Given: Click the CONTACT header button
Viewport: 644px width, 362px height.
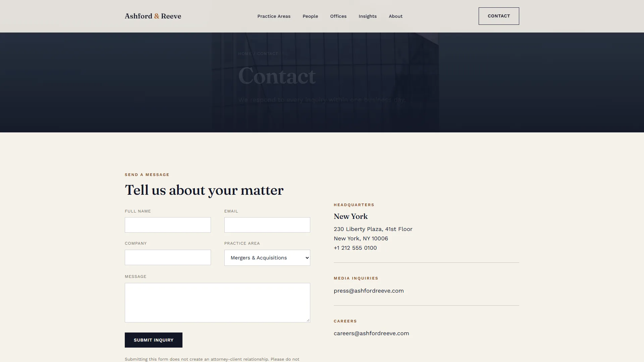Looking at the screenshot, I should pos(499,16).
